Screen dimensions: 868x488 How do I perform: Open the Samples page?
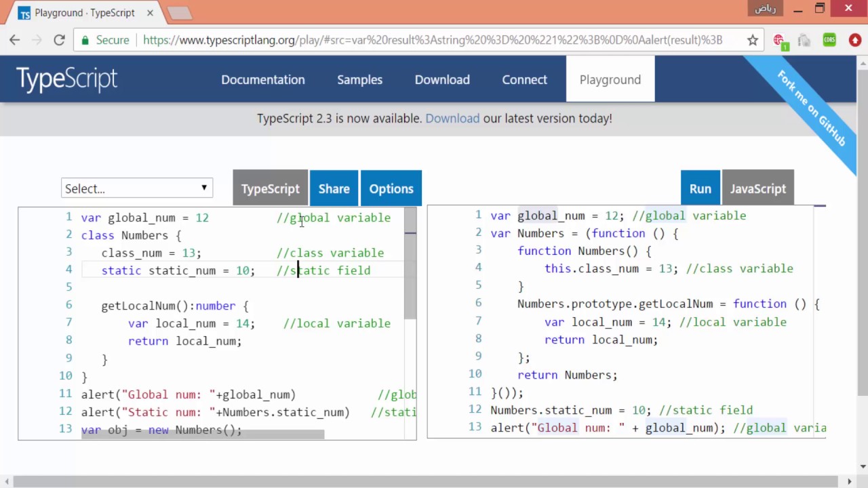pos(360,79)
